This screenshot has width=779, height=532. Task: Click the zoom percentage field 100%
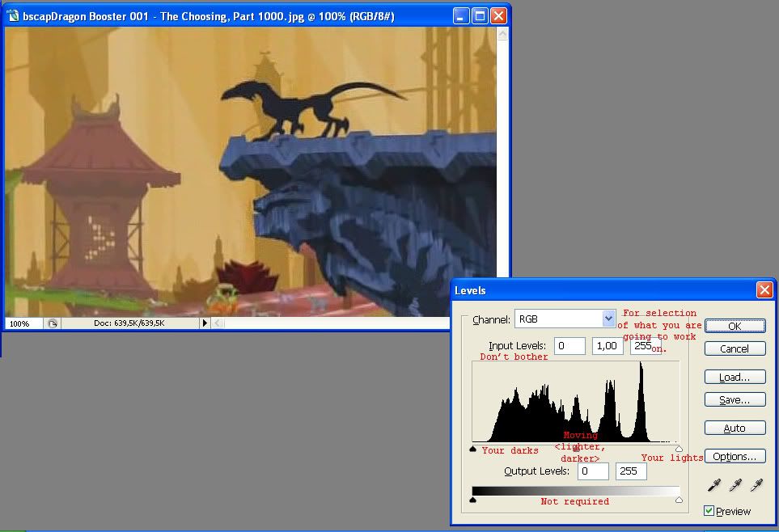coord(23,323)
